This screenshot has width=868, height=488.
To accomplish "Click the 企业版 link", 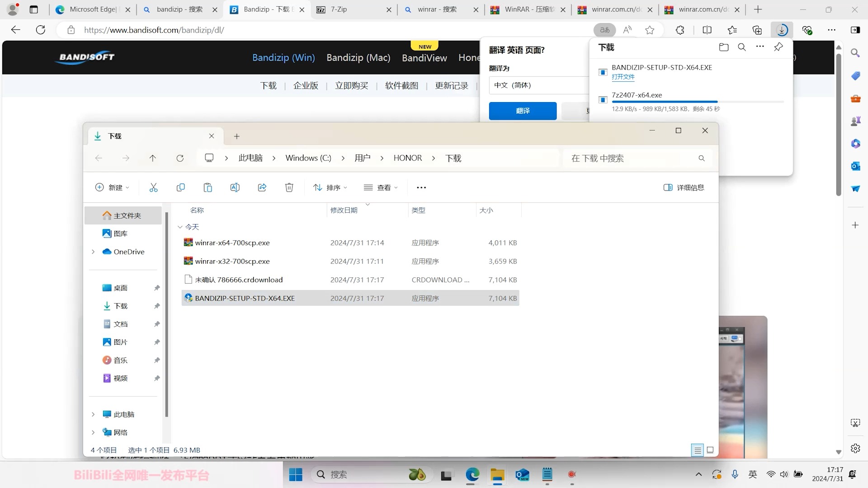I will (306, 86).
